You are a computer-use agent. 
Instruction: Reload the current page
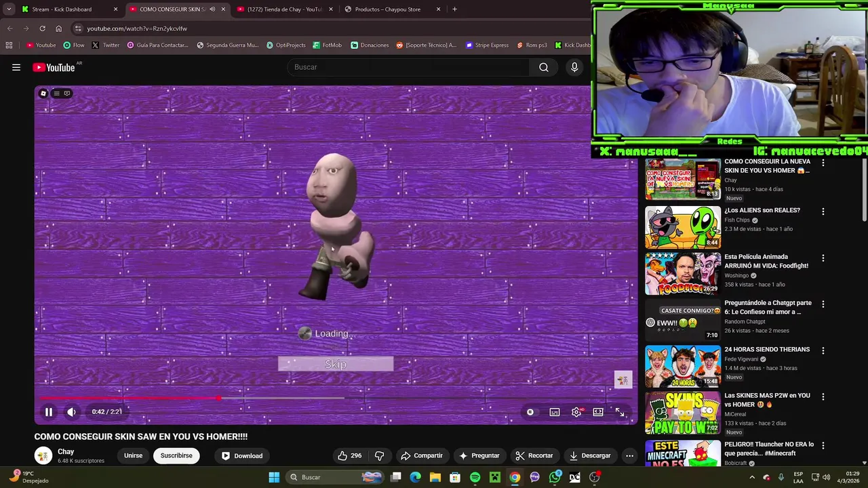[x=42, y=28]
